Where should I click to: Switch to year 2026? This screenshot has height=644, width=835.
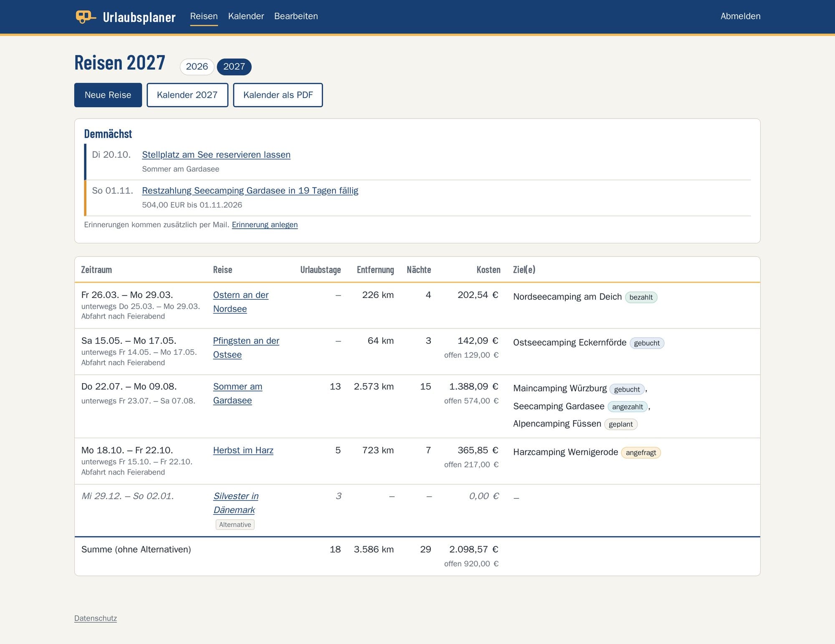(x=197, y=67)
